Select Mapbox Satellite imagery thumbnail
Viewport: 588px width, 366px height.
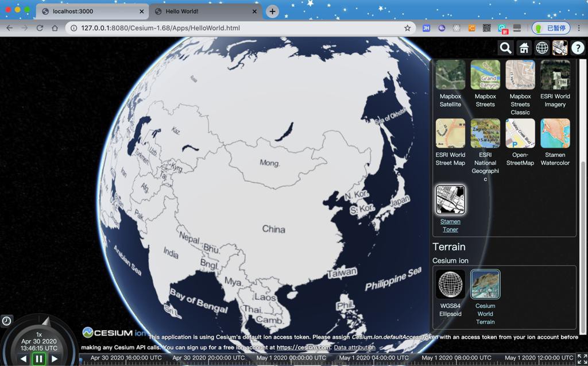point(450,75)
